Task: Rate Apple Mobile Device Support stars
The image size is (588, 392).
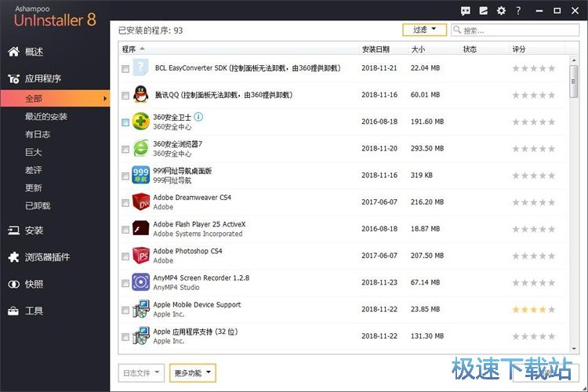Action: point(534,310)
